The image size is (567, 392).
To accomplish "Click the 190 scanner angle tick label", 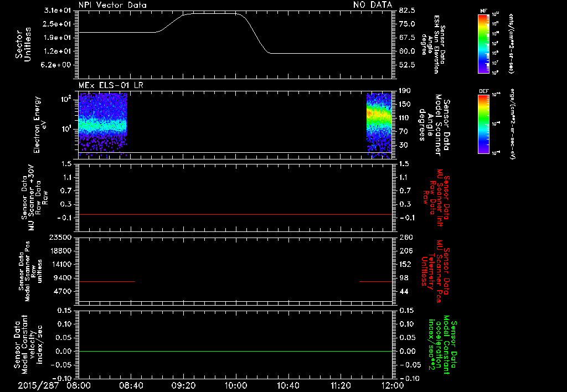I will [405, 91].
